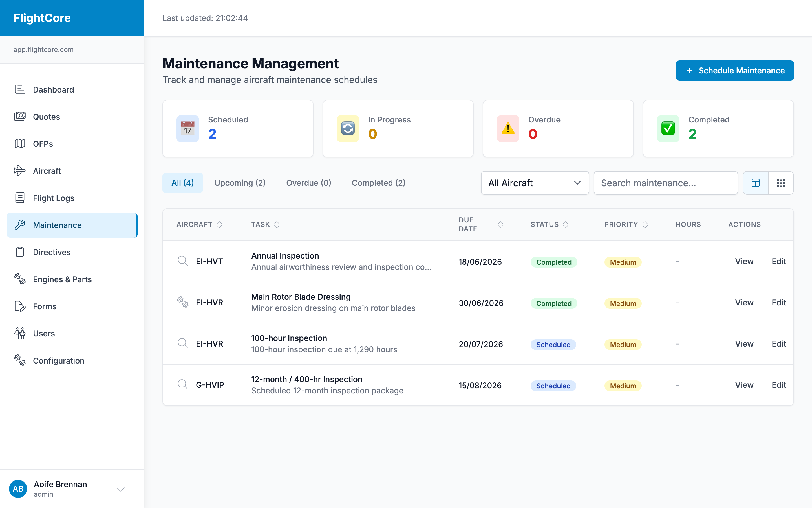Go to Configuration page

pyautogui.click(x=72, y=360)
